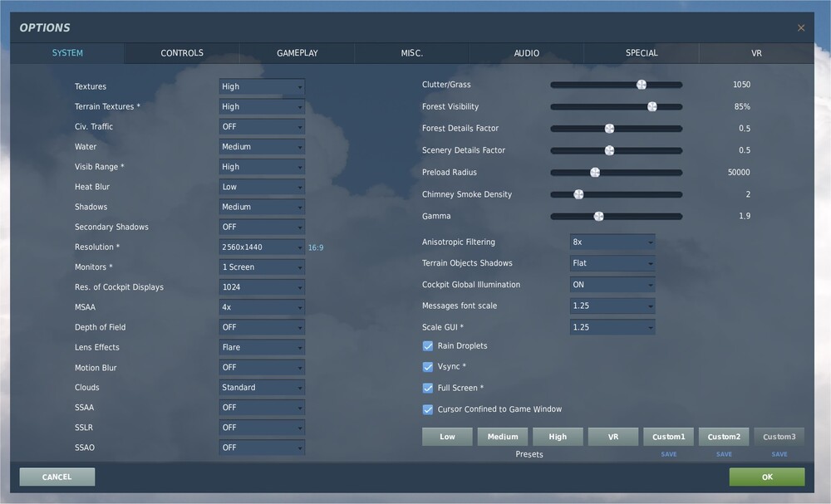Open the SSAA dropdown
Image resolution: width=831 pixels, height=504 pixels.
262,407
